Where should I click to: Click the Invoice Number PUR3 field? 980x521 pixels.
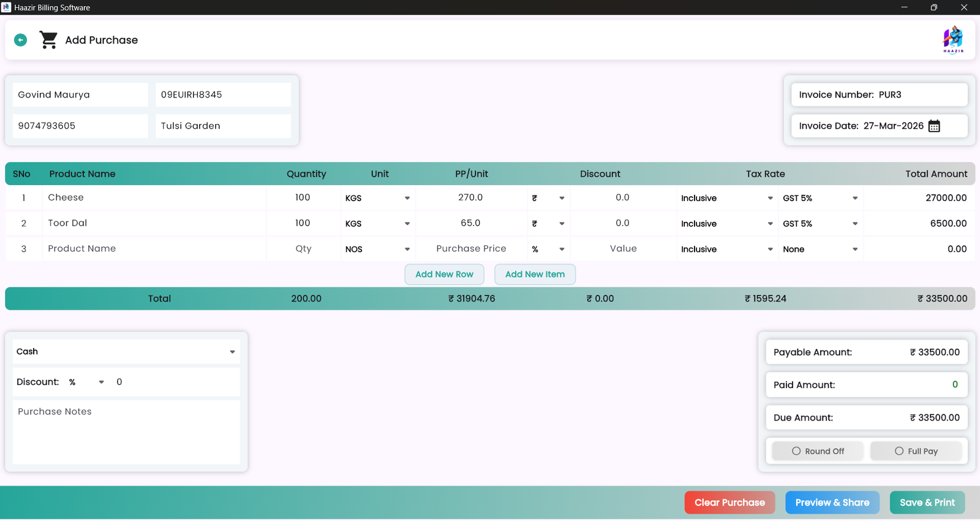coord(879,94)
